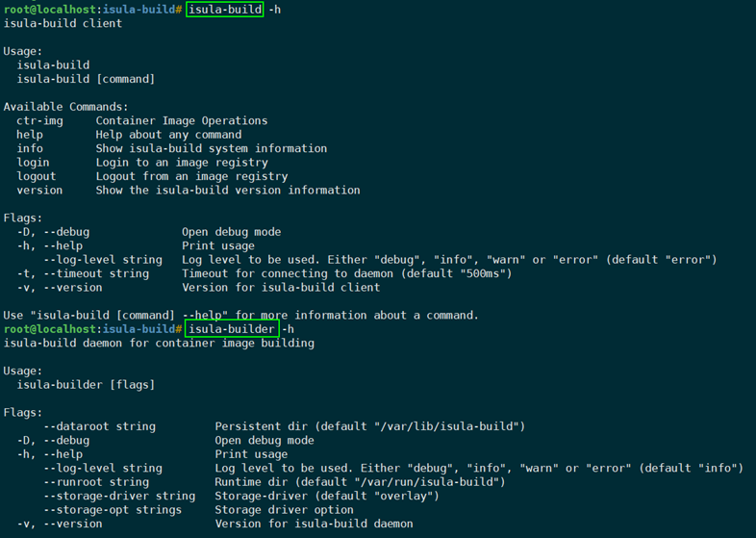Click the Container Image Operations description
The width and height of the screenshot is (756, 538).
click(182, 121)
